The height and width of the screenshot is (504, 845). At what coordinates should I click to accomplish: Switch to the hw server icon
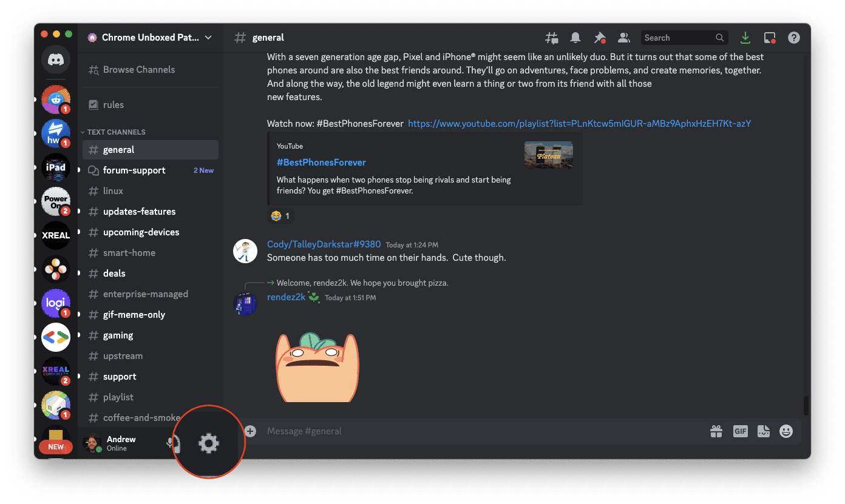point(56,133)
